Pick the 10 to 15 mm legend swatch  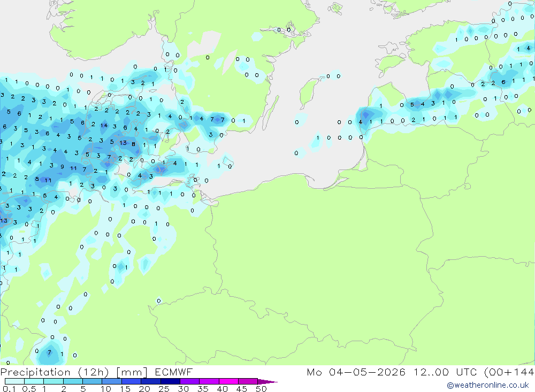coord(112,381)
